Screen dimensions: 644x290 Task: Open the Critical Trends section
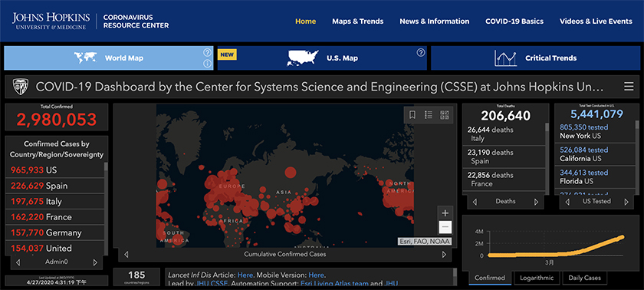(x=535, y=58)
